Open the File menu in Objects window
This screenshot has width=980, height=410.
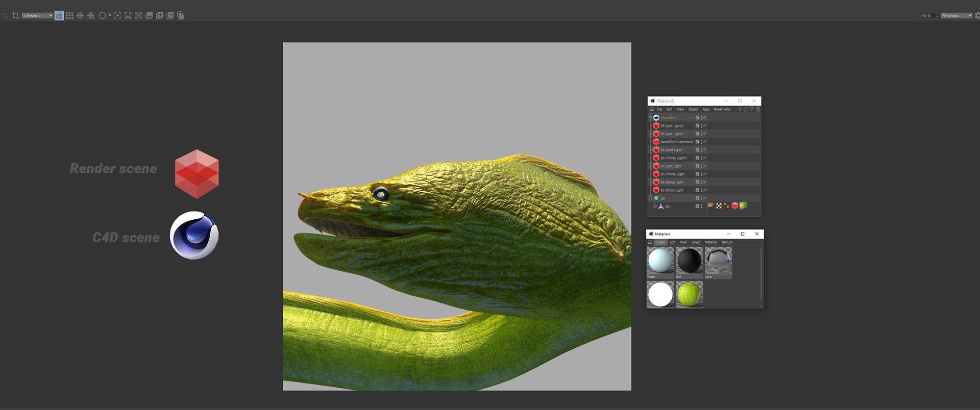click(659, 109)
